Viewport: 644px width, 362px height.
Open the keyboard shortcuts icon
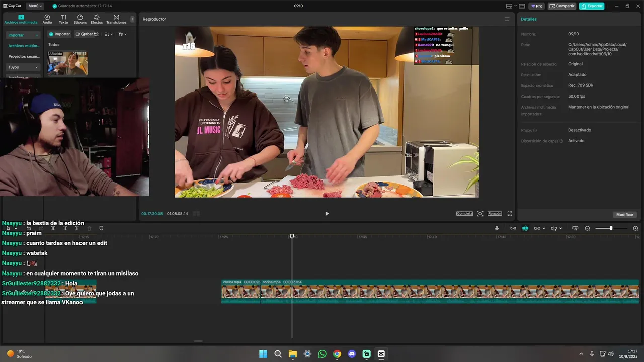coord(522,6)
